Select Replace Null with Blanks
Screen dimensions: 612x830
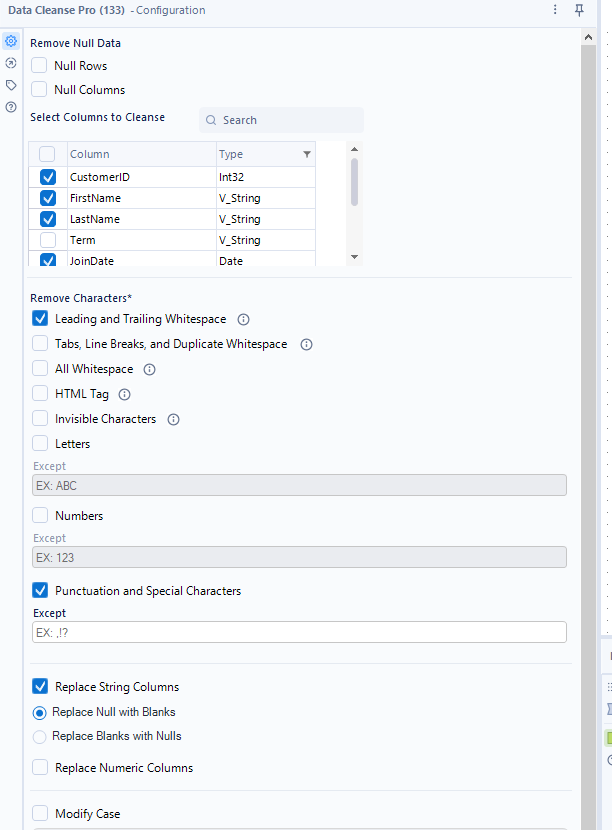[x=39, y=713]
